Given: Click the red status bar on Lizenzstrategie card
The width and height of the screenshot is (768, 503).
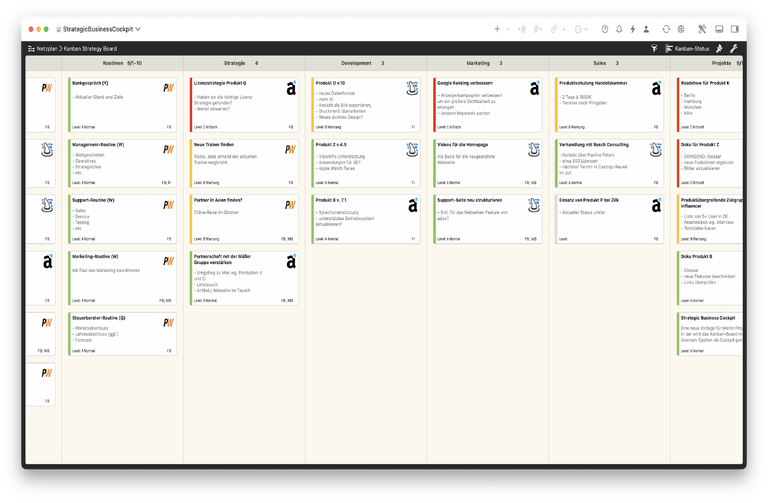Looking at the screenshot, I should click(191, 104).
